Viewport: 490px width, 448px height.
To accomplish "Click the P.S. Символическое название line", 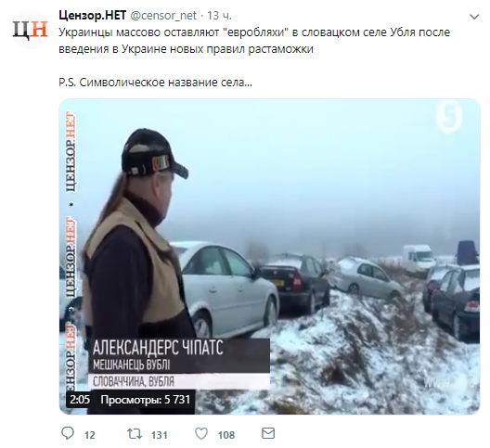I will [x=155, y=83].
